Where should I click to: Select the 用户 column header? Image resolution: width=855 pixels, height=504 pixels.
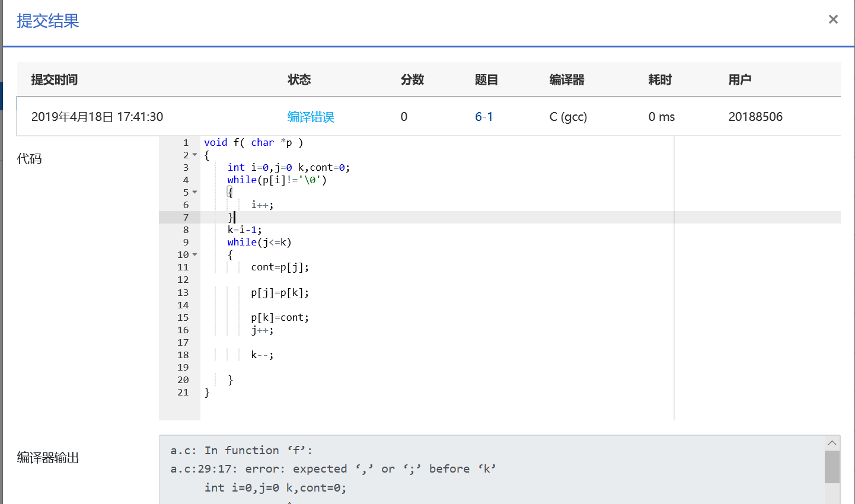pos(741,79)
